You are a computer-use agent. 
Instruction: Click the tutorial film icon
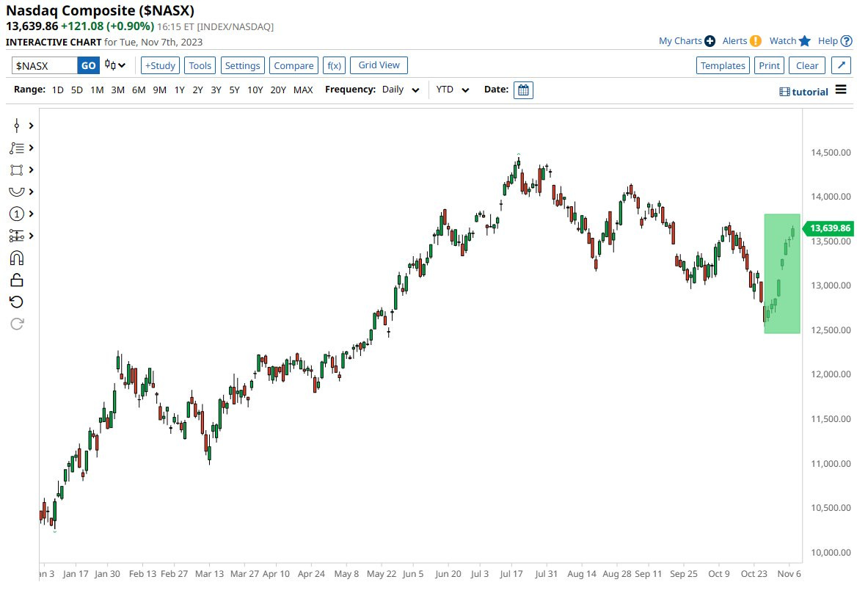784,92
